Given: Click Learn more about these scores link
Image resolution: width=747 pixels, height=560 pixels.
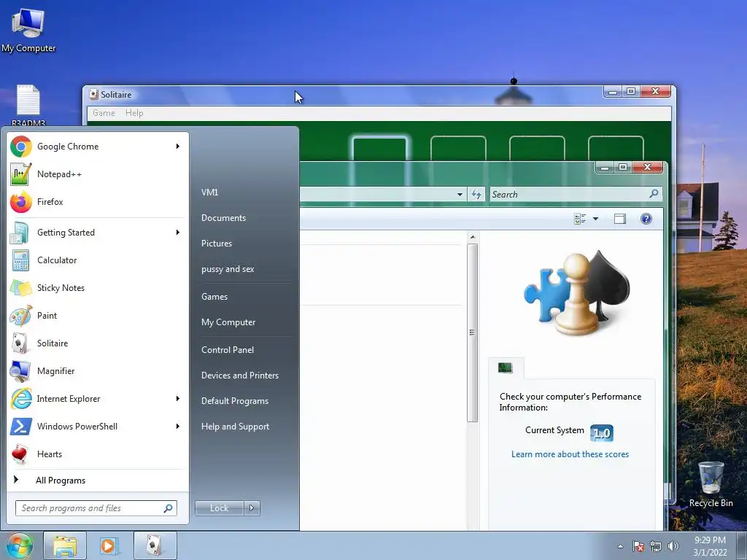Looking at the screenshot, I should [570, 454].
